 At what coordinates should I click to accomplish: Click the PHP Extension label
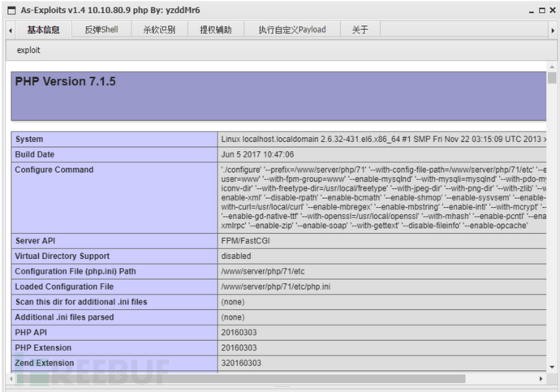click(x=43, y=347)
